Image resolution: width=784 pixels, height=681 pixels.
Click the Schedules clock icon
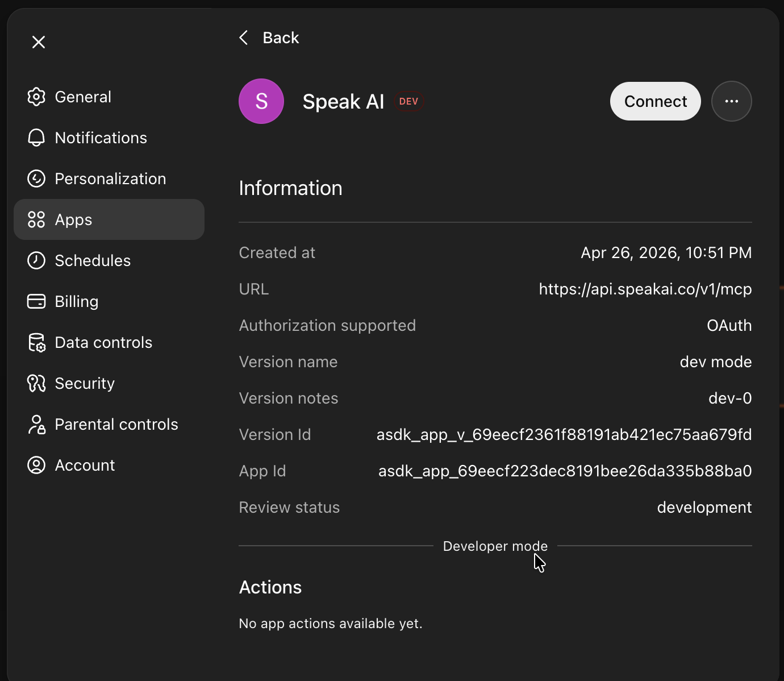coord(36,260)
